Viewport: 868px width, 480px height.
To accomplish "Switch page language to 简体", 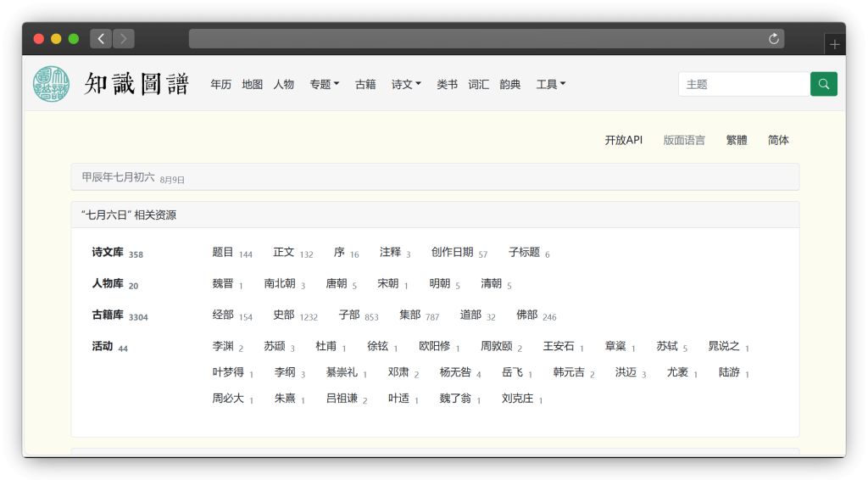I will (x=778, y=140).
